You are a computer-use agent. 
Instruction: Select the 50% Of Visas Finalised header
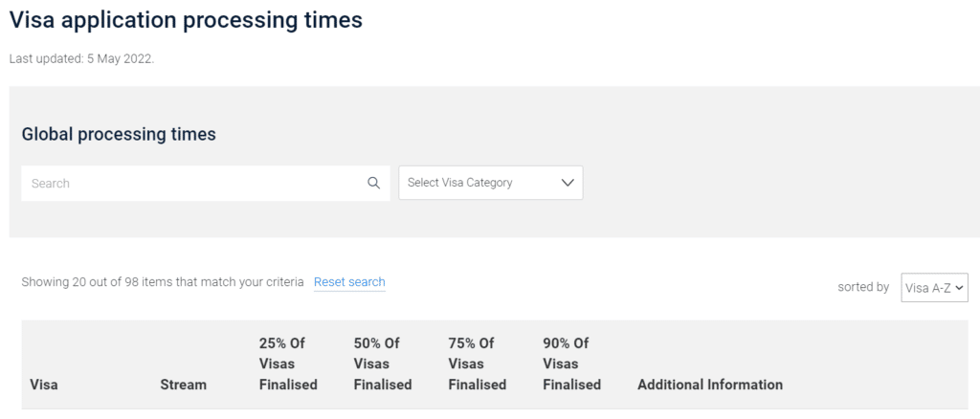[x=383, y=364]
